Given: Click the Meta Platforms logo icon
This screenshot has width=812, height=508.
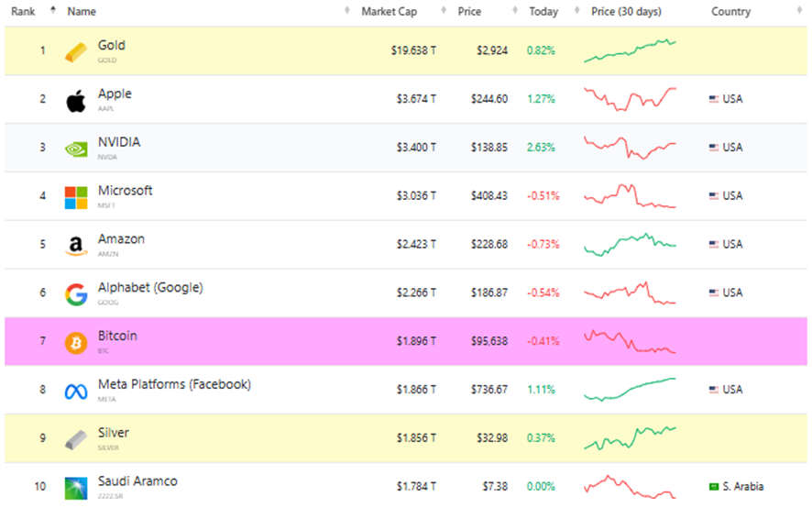Looking at the screenshot, I should [76, 392].
